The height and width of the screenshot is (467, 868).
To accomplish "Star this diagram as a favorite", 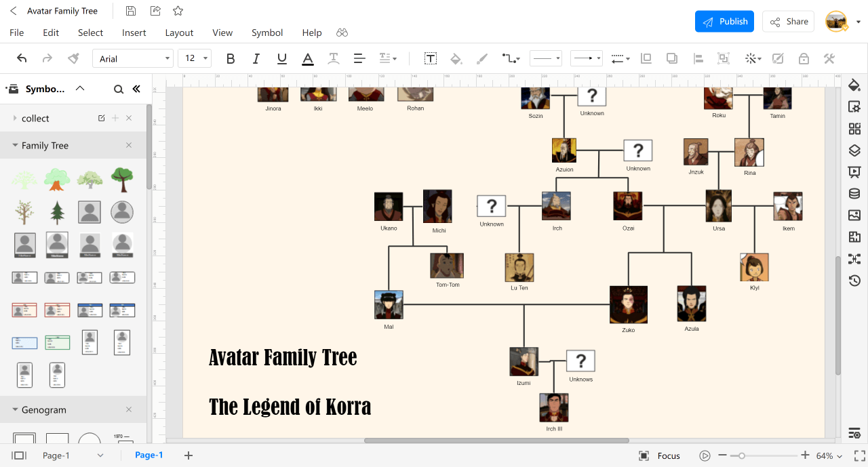I will pos(178,11).
